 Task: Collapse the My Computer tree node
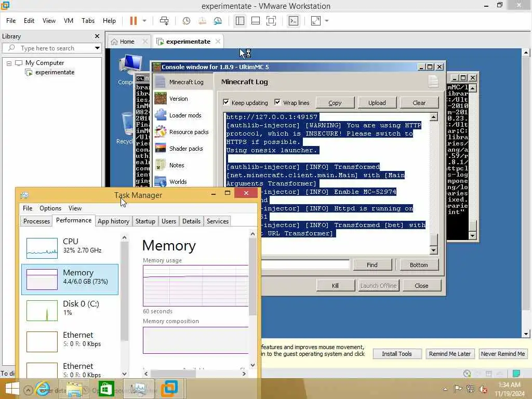[x=9, y=63]
